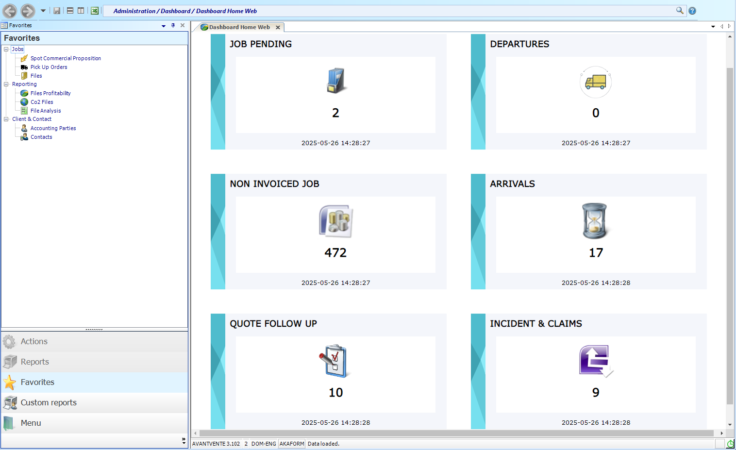Collapse the Jobs tree node
The height and width of the screenshot is (450, 736).
point(6,49)
